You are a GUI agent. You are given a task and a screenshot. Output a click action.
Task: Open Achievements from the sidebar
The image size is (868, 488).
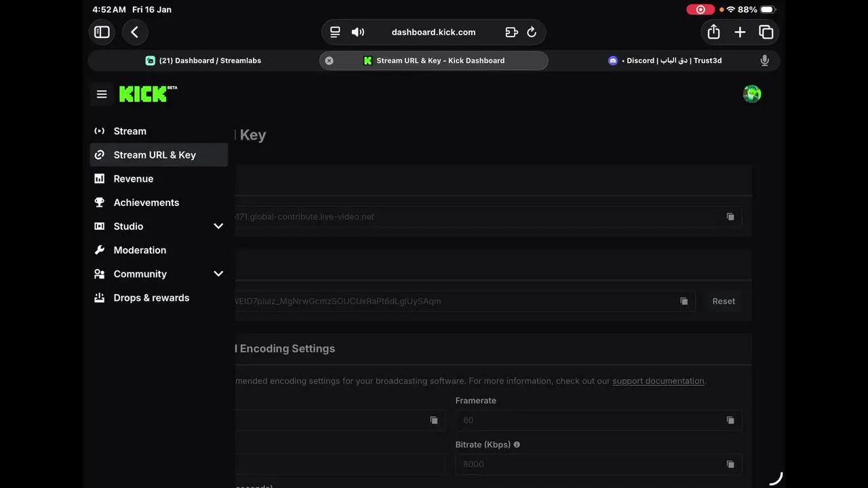click(146, 203)
